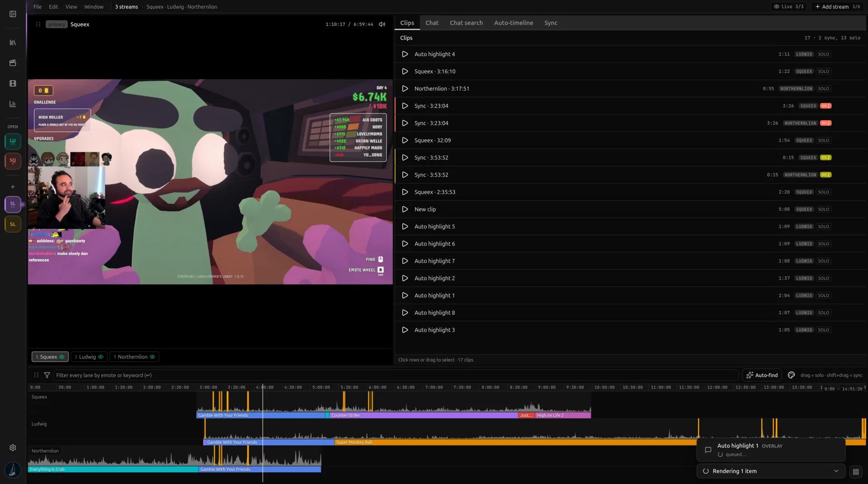Click the plus icon in left sidebar
The width and height of the screenshot is (868, 484).
pos(13,187)
